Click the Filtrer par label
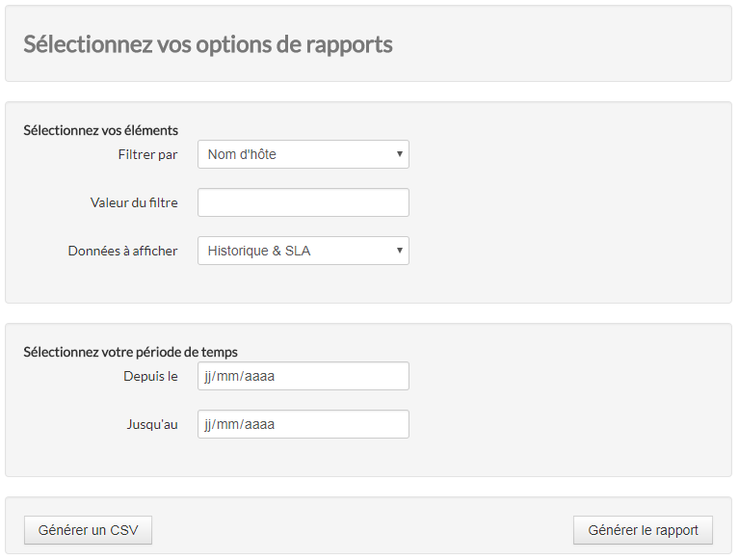Image resolution: width=739 pixels, height=560 pixels. [147, 154]
